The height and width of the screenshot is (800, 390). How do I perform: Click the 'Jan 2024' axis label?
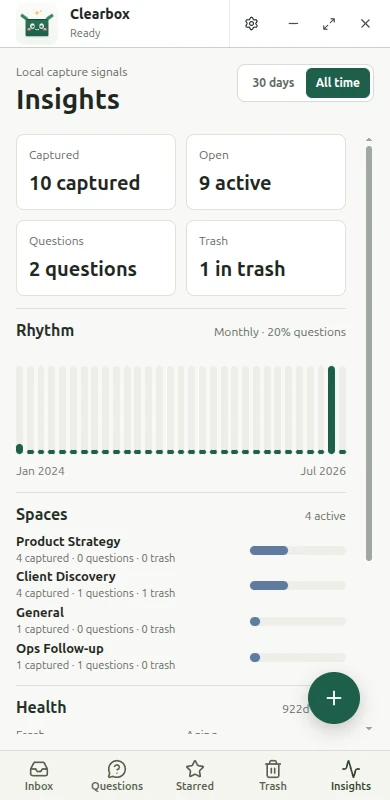click(x=40, y=471)
